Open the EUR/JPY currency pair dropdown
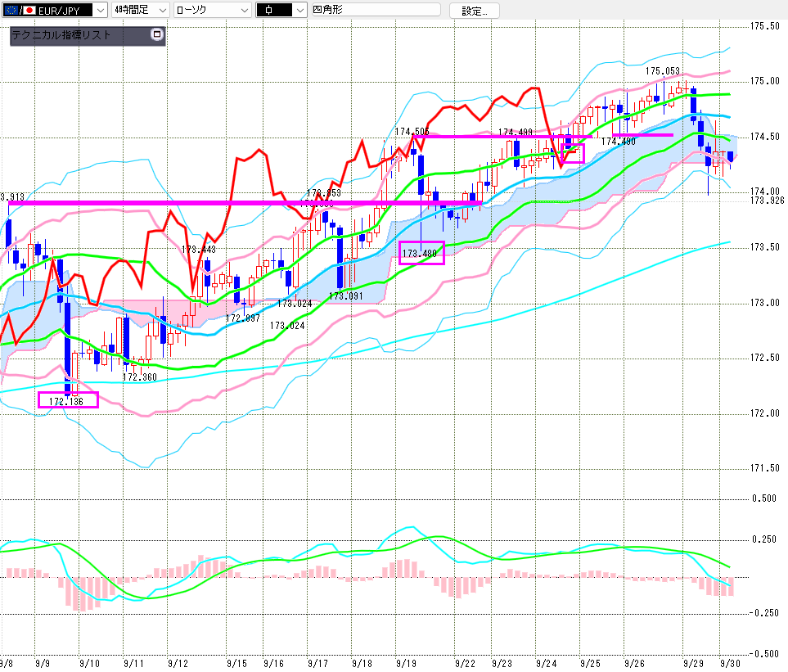This screenshot has width=788, height=672. tap(99, 11)
